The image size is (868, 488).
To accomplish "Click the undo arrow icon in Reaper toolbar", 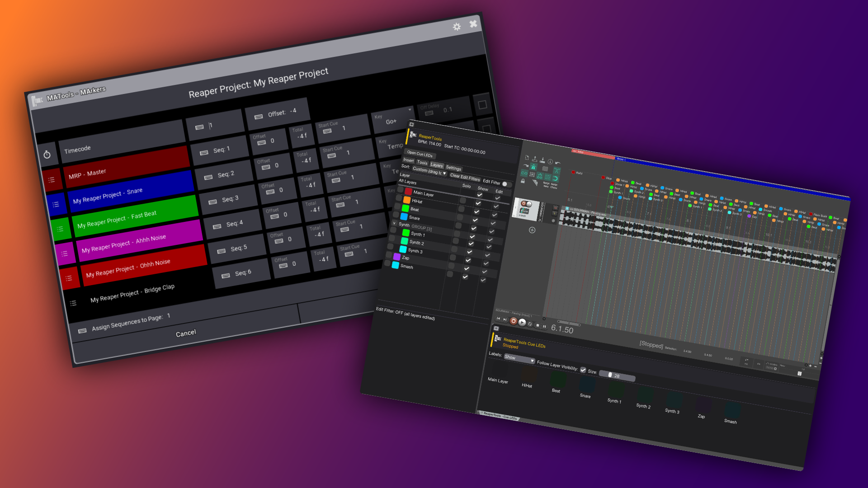I will [558, 163].
